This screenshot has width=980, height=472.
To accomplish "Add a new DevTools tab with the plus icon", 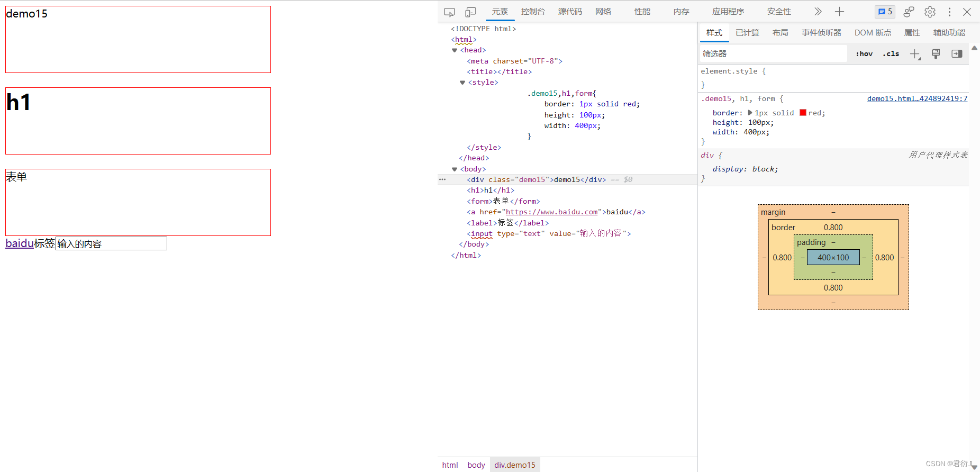I will point(839,12).
